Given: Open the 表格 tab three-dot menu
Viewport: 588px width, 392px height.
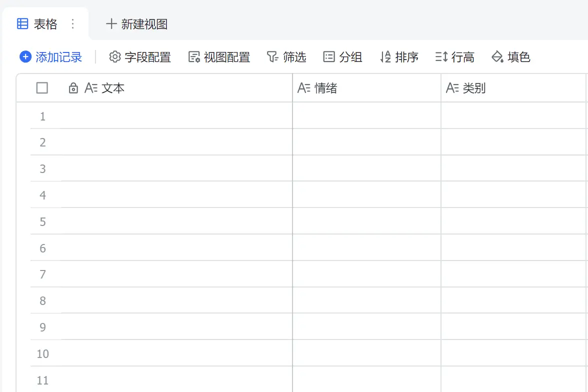Looking at the screenshot, I should point(73,24).
